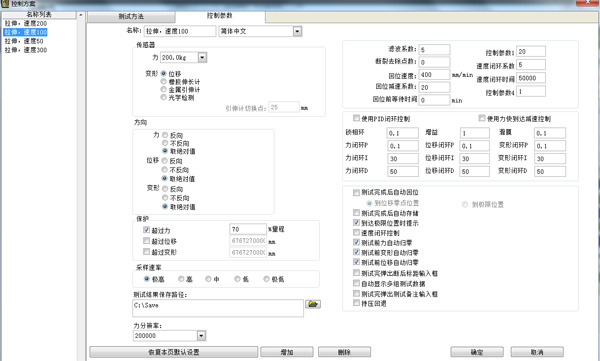Click the 恢复本页默认设置 button

pyautogui.click(x=174, y=352)
